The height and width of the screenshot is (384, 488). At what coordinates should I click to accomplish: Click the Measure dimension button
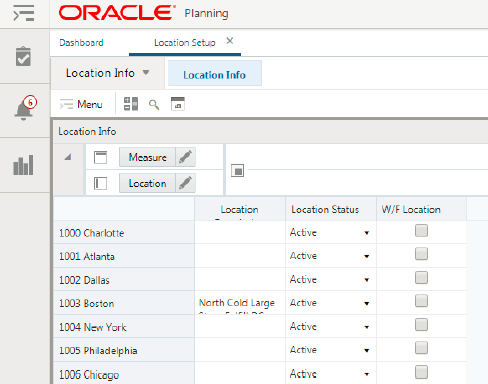tap(147, 157)
